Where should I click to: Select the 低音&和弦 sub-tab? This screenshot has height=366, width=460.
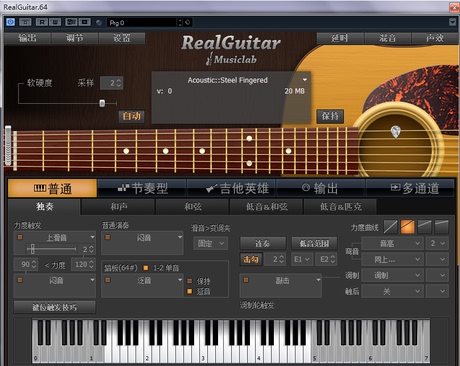[267, 207]
